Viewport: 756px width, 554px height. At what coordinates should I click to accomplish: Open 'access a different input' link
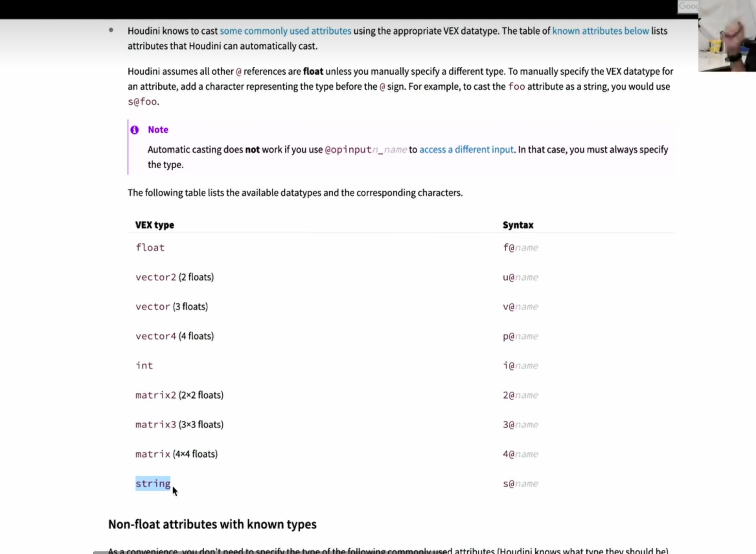point(466,150)
